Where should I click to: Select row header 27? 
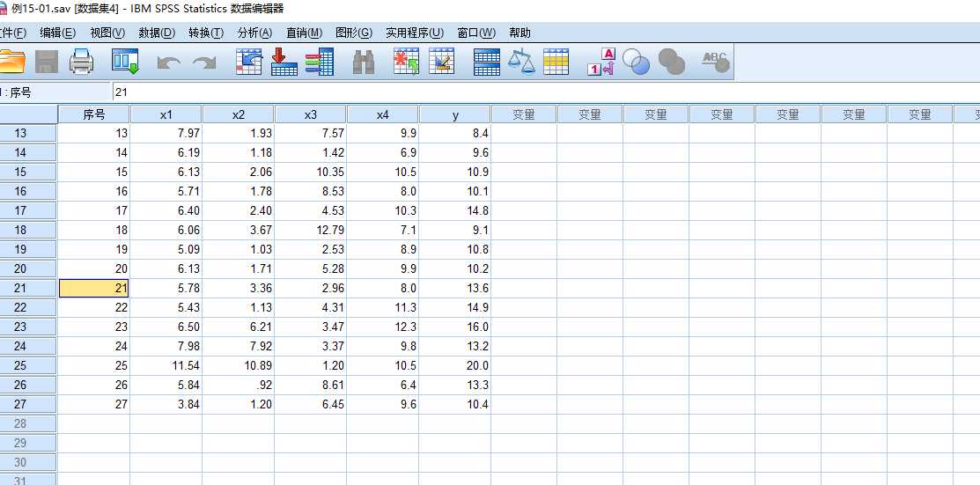pyautogui.click(x=28, y=404)
